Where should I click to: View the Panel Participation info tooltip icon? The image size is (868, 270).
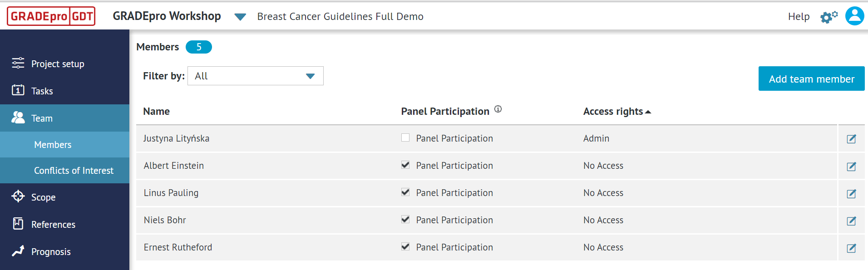498,109
